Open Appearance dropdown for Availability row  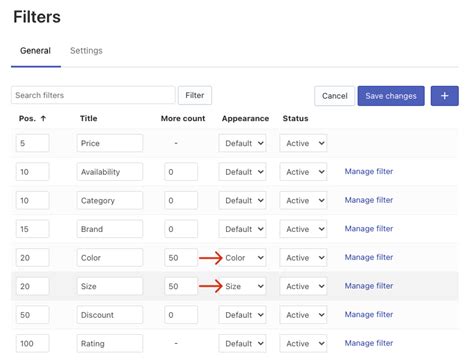[x=242, y=172]
